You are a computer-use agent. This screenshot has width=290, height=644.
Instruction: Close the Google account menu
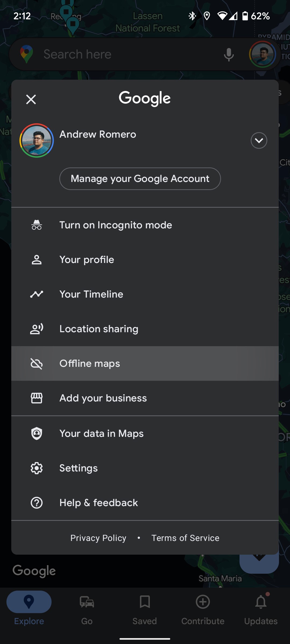point(31,99)
